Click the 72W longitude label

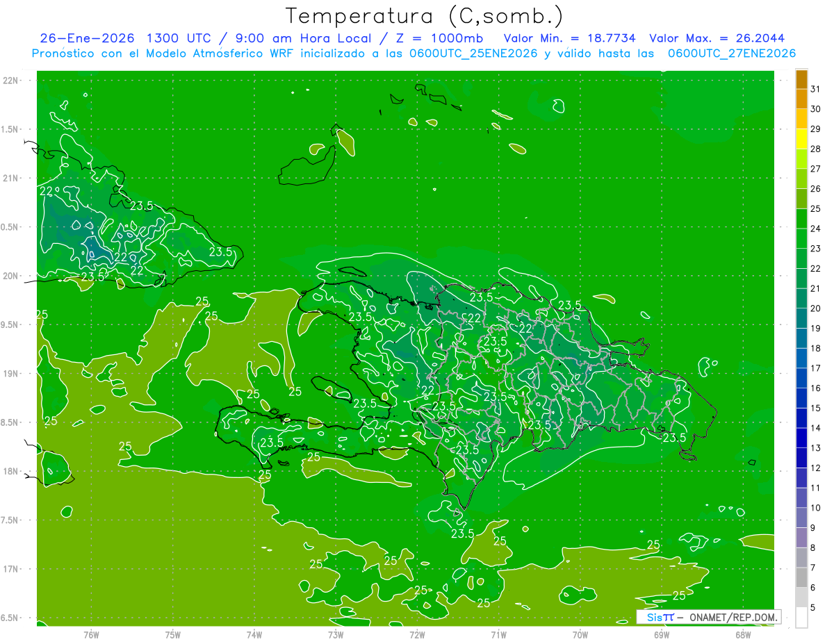point(417,634)
